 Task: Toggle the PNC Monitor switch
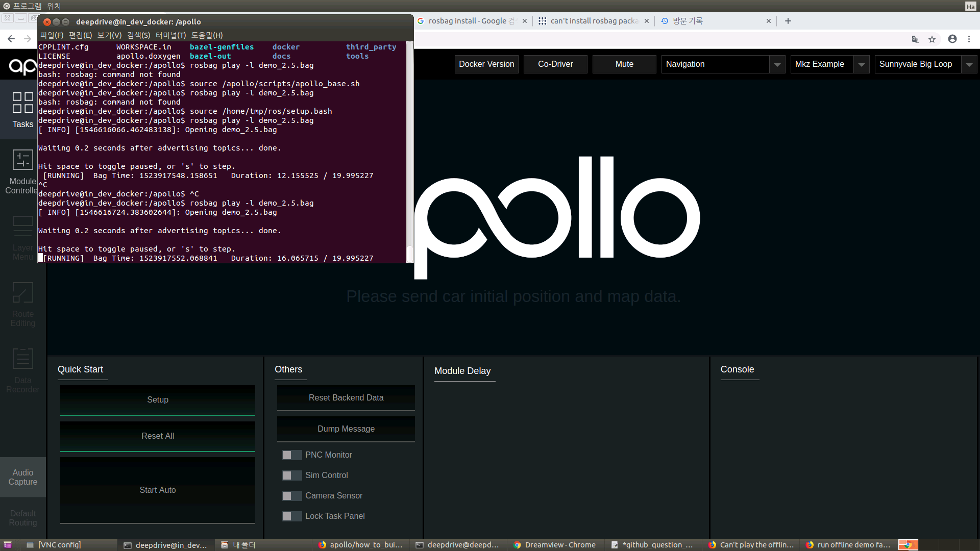coord(291,455)
